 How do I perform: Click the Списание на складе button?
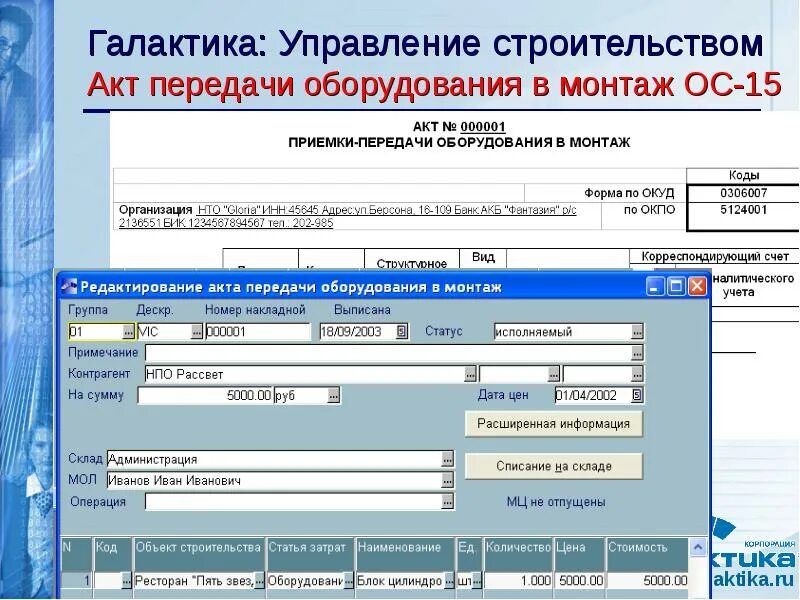pyautogui.click(x=554, y=466)
